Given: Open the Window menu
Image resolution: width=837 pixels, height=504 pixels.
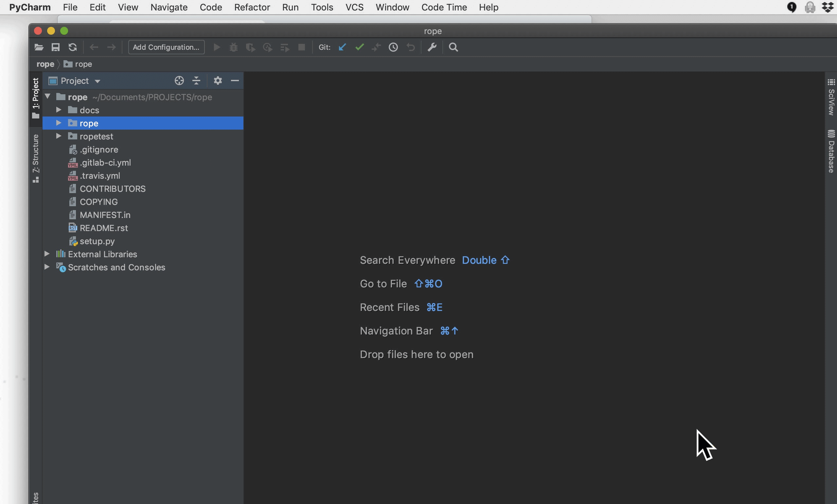Looking at the screenshot, I should point(392,7).
